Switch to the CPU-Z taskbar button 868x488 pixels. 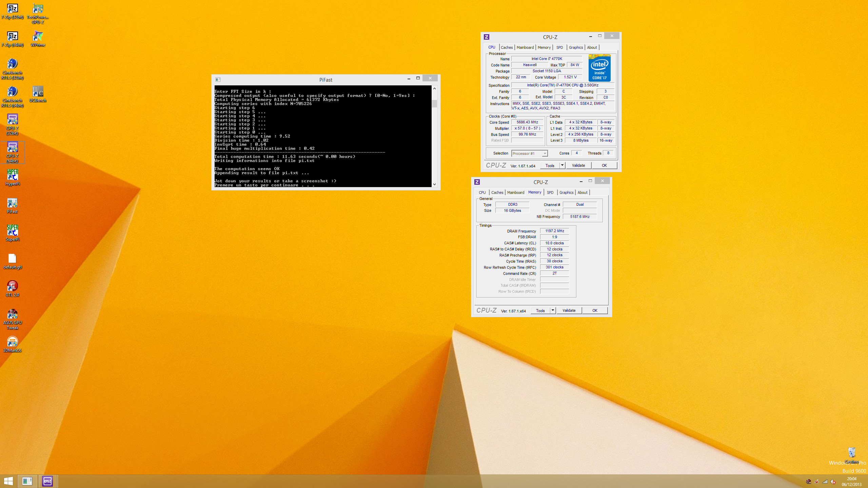[47, 481]
